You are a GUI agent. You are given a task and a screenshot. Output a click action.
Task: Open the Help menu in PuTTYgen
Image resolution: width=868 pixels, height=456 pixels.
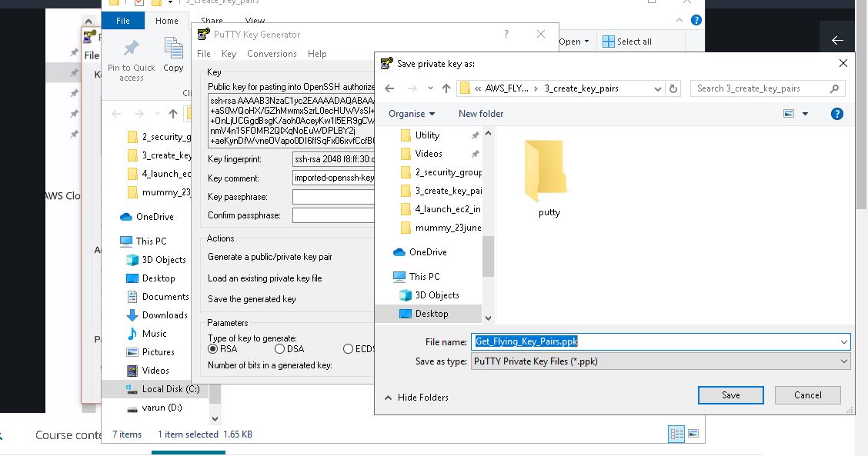click(317, 54)
